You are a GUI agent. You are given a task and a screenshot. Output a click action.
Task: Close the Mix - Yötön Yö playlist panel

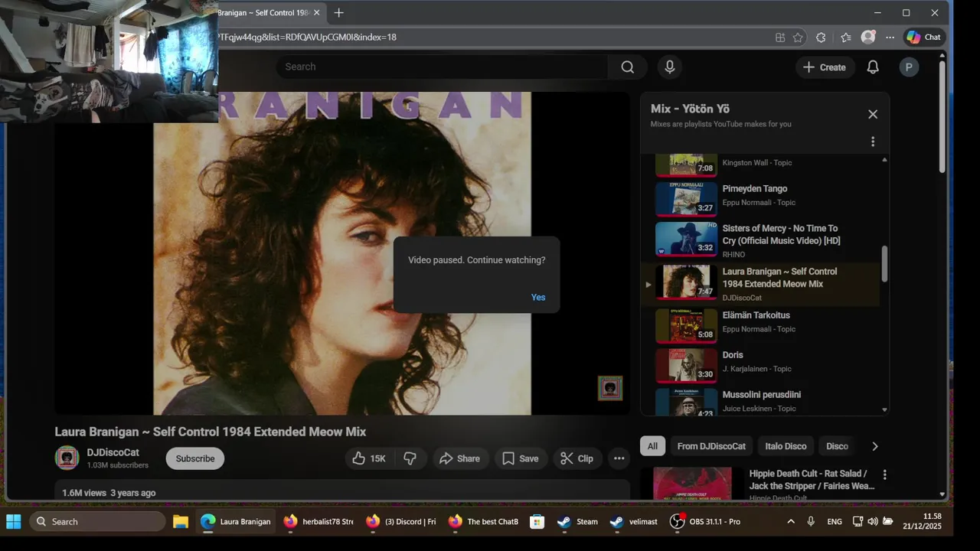tap(873, 114)
